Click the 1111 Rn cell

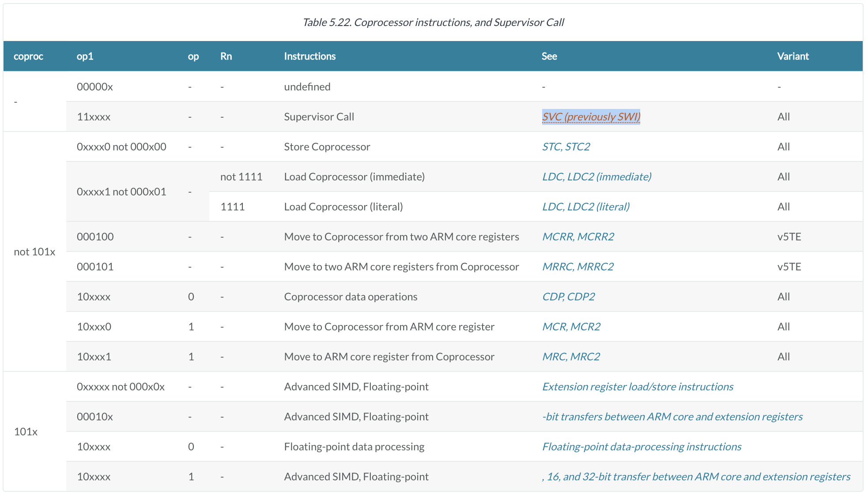233,207
